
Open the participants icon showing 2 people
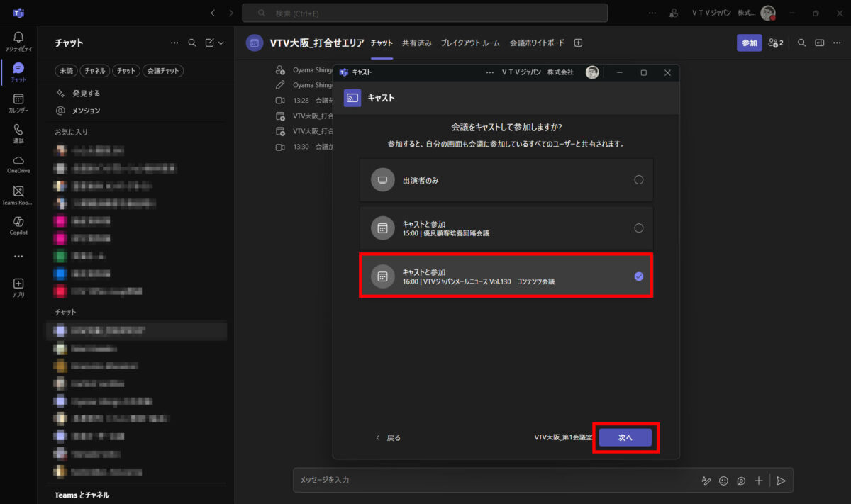tap(776, 43)
